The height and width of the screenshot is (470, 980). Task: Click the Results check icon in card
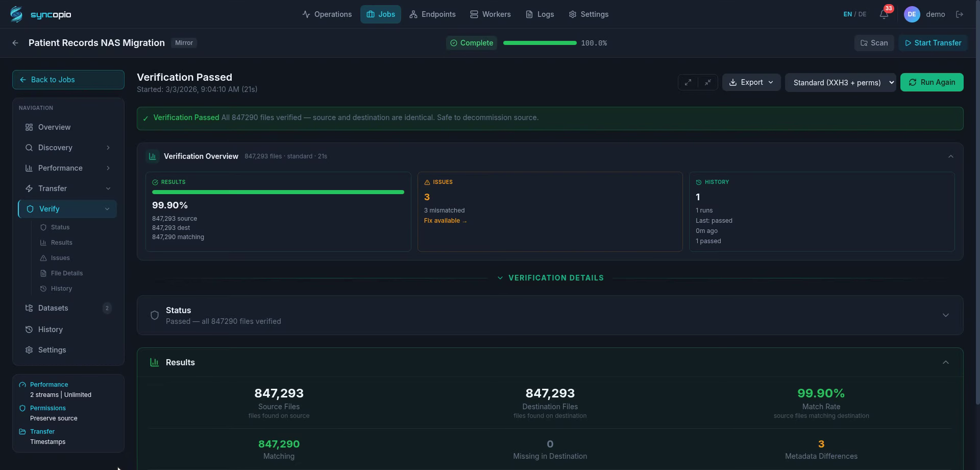pyautogui.click(x=155, y=182)
